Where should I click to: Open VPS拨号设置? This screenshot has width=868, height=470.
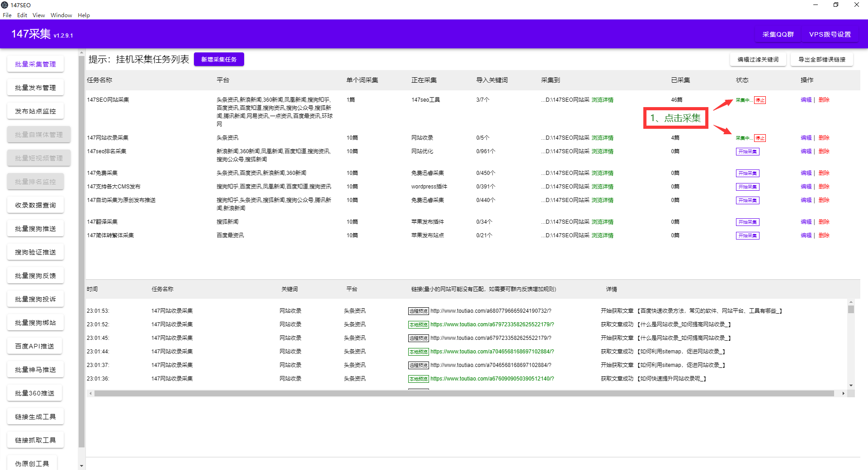tap(830, 34)
